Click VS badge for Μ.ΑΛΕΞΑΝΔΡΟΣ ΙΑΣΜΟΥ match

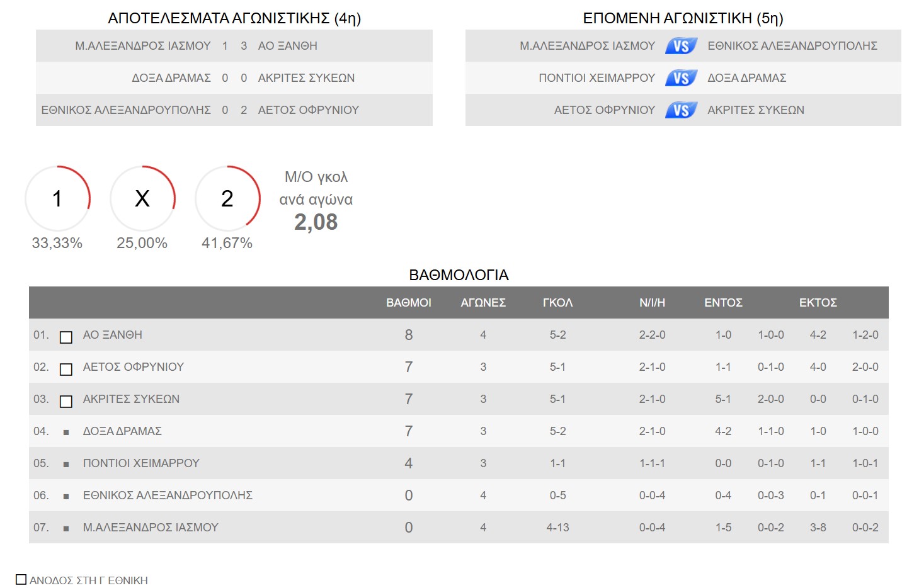point(681,46)
